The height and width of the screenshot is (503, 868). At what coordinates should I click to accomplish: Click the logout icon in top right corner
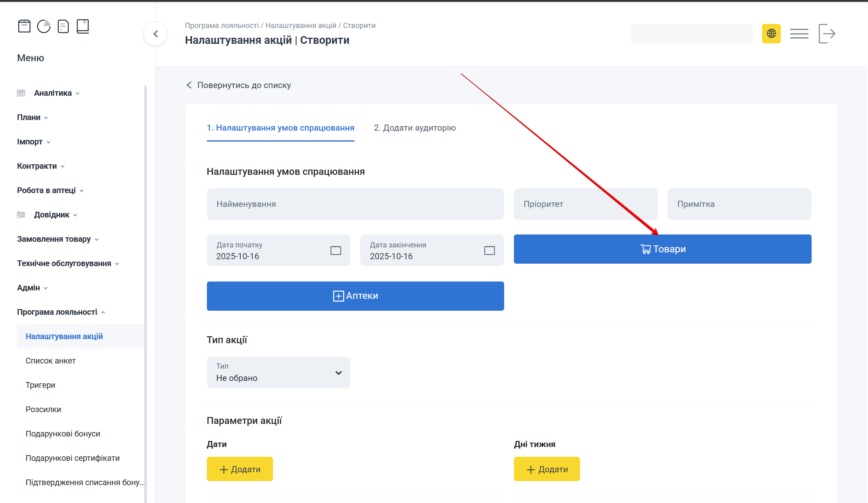827,34
